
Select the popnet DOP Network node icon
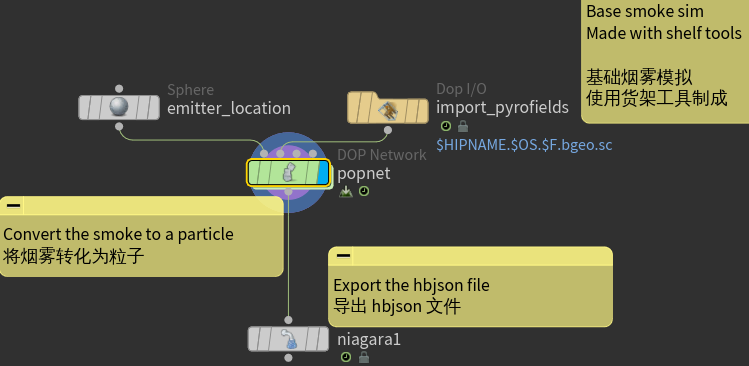[x=289, y=172]
